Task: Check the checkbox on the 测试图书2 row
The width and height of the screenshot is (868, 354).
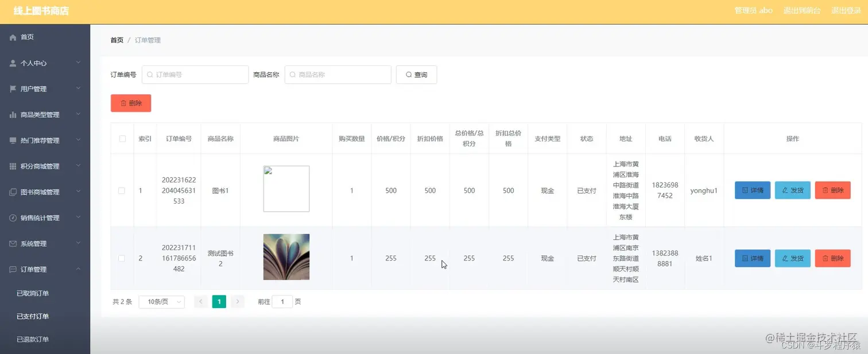Action: click(x=122, y=258)
